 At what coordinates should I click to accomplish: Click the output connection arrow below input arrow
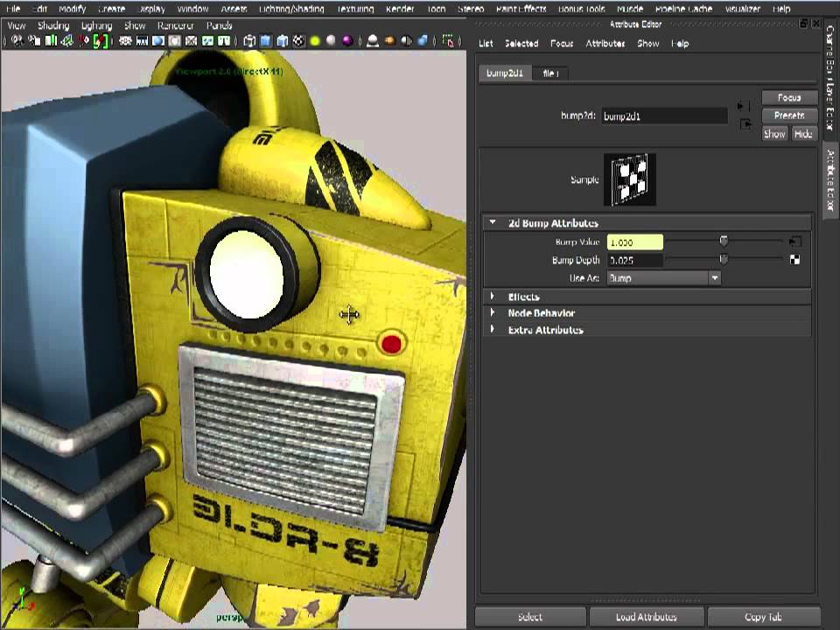coord(745,124)
